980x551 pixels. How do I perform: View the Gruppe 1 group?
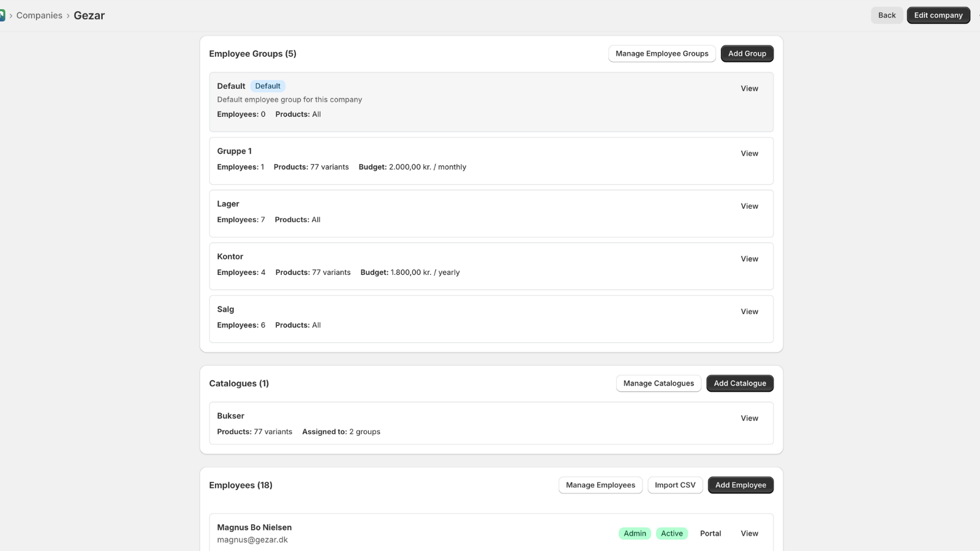tap(749, 154)
